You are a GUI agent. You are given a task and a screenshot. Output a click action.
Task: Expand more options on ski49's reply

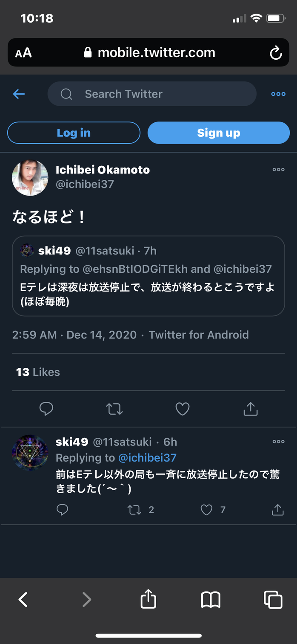(279, 442)
